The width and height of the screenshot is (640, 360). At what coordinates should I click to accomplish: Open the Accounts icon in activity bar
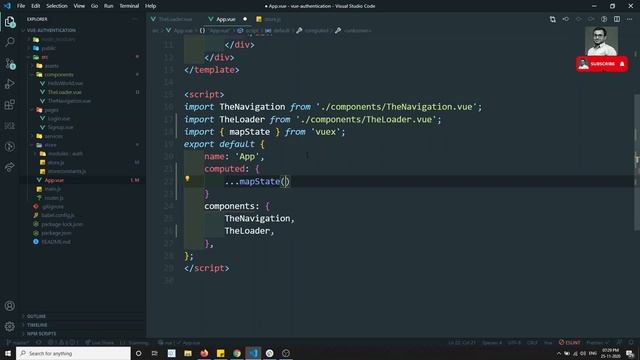tap(10, 306)
